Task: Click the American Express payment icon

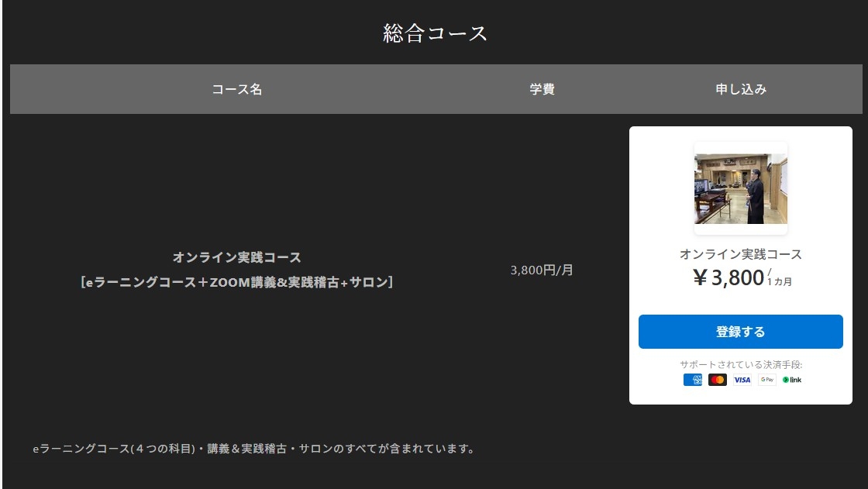Action: point(693,379)
